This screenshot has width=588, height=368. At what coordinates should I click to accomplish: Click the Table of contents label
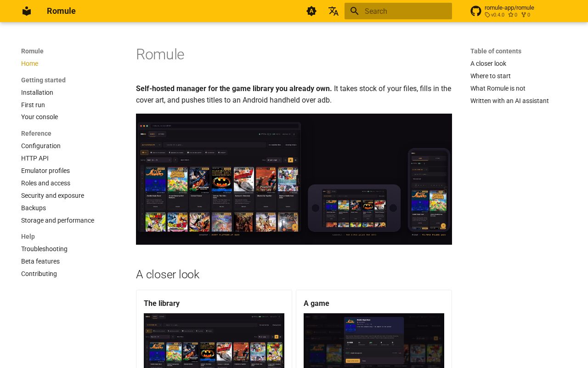[496, 51]
